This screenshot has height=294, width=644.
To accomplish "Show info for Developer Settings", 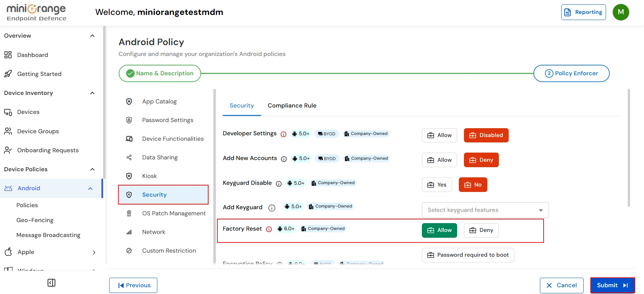I will (284, 134).
